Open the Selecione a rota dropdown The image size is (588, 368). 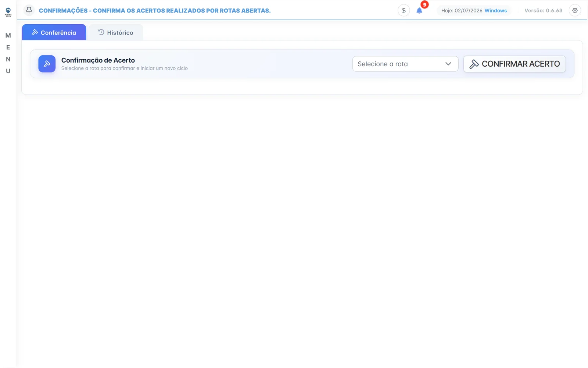coord(405,64)
